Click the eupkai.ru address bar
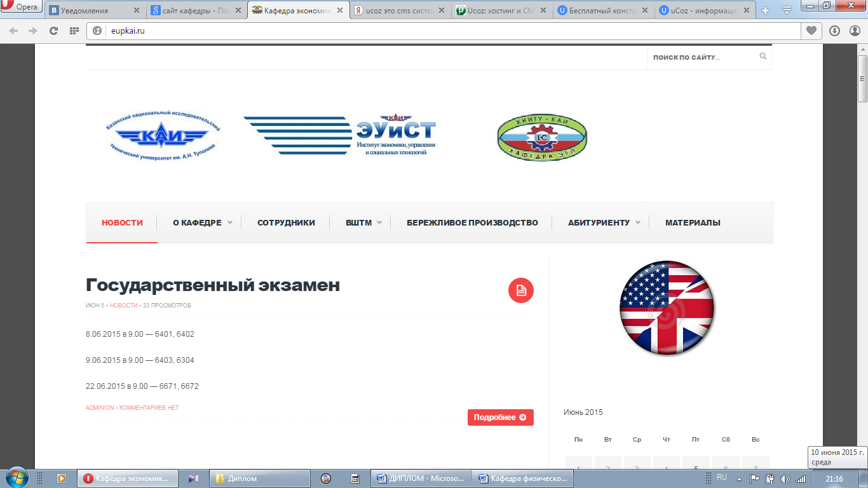This screenshot has width=868, height=488. pos(445,30)
